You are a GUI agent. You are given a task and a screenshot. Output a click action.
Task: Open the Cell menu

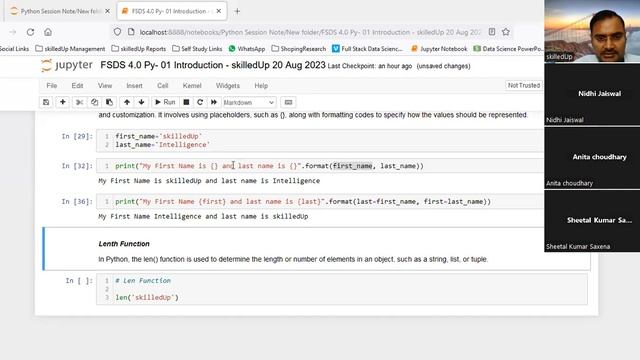162,86
